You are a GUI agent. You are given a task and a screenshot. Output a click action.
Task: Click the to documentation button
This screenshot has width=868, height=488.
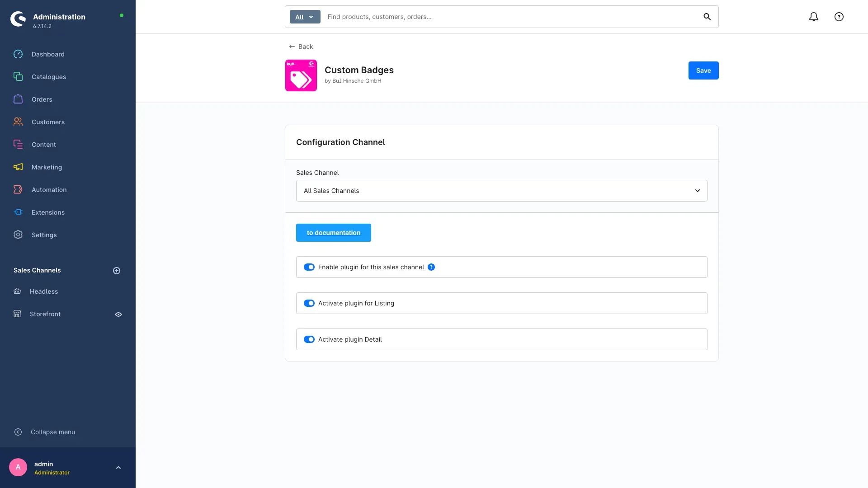[x=334, y=233]
